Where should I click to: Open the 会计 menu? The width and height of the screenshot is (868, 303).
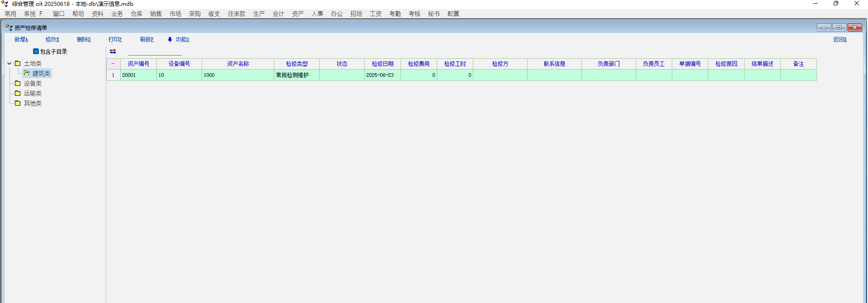tap(278, 14)
